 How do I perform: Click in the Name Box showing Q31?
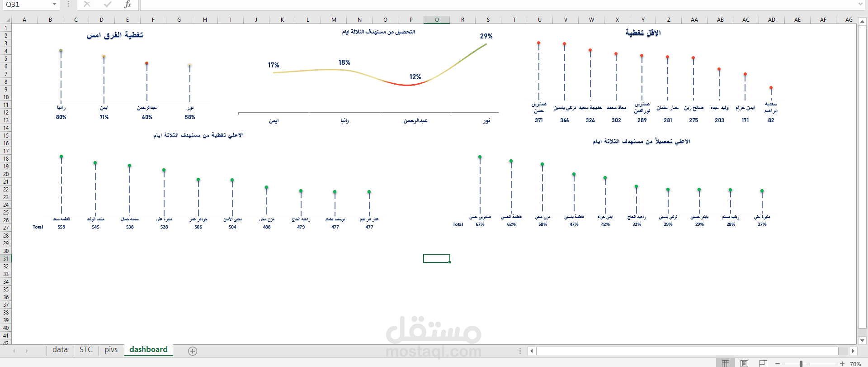pyautogui.click(x=26, y=5)
